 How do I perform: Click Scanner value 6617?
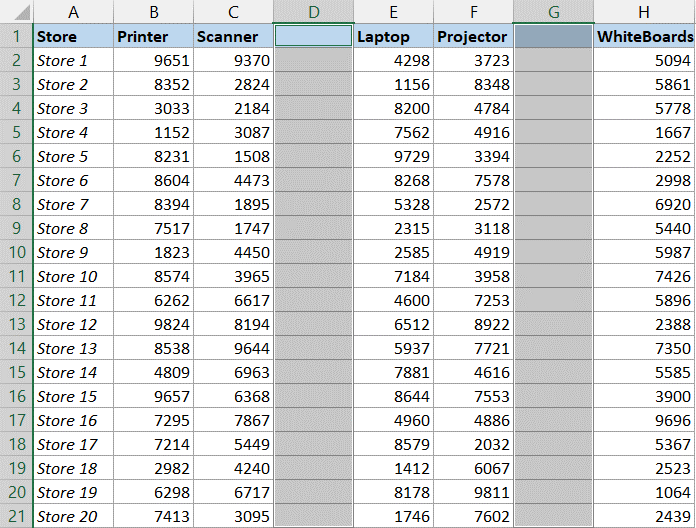click(x=233, y=300)
